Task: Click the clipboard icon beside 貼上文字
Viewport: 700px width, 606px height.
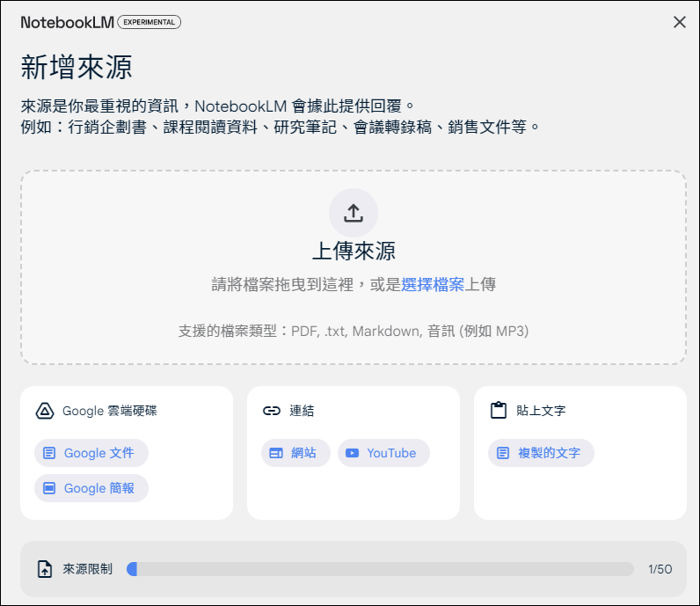Action: pos(499,411)
